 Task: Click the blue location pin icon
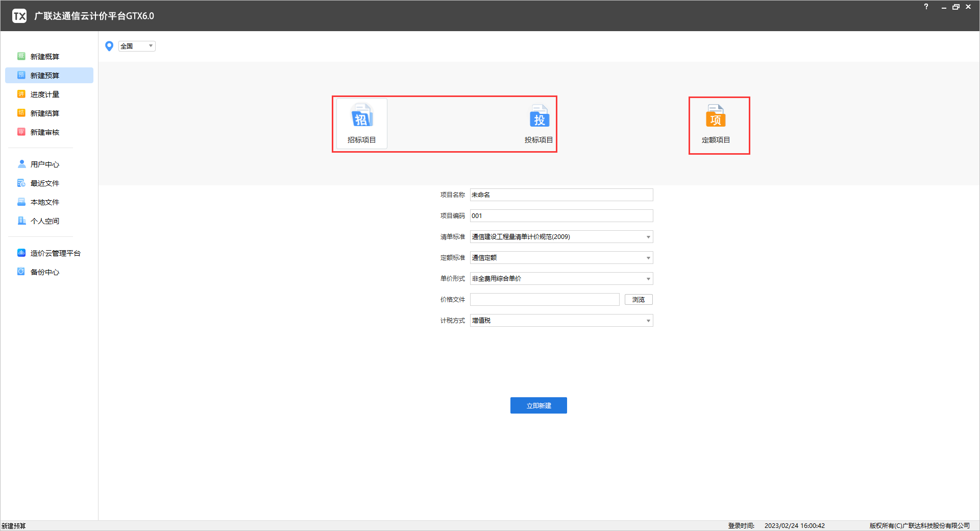coord(109,46)
